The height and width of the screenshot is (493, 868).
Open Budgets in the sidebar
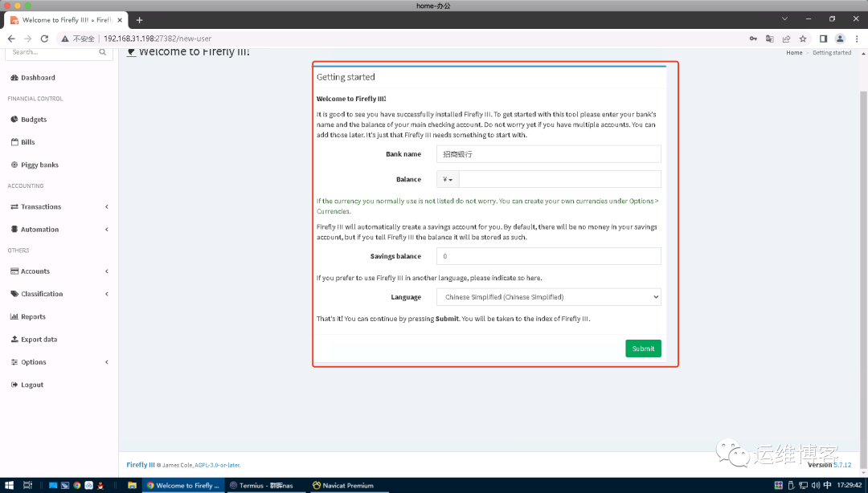[29, 120]
